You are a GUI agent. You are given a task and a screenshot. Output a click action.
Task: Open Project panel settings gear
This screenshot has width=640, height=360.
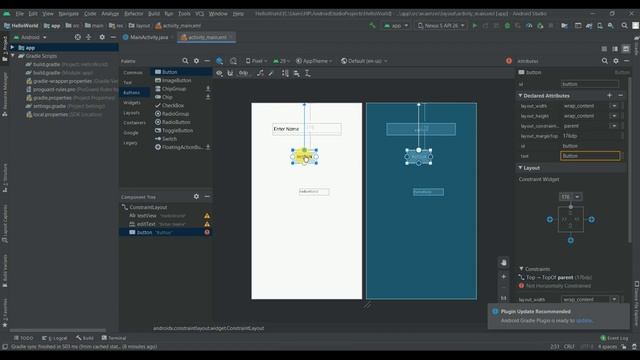(102, 37)
